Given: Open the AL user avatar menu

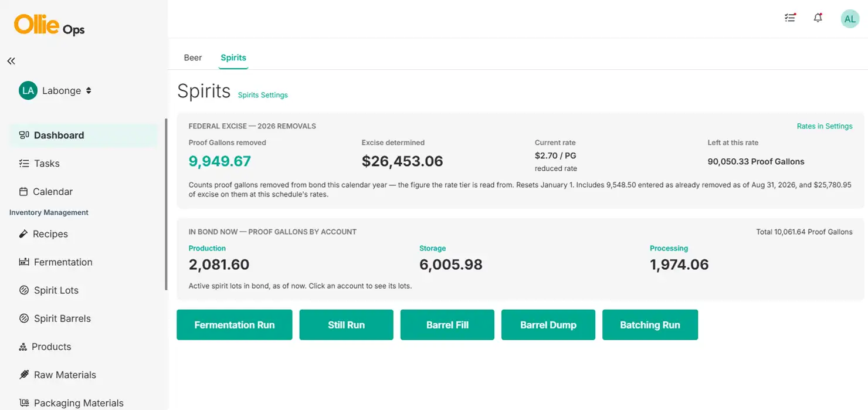Looking at the screenshot, I should [x=850, y=19].
